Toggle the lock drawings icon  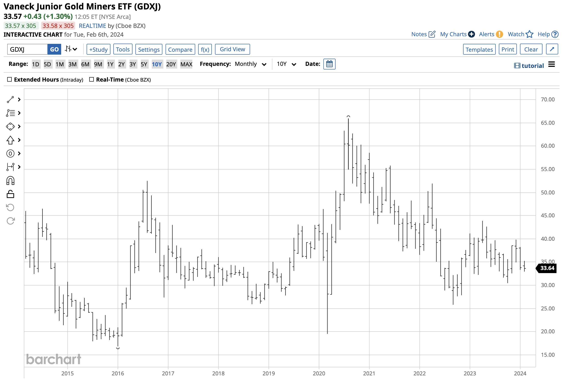coord(10,194)
